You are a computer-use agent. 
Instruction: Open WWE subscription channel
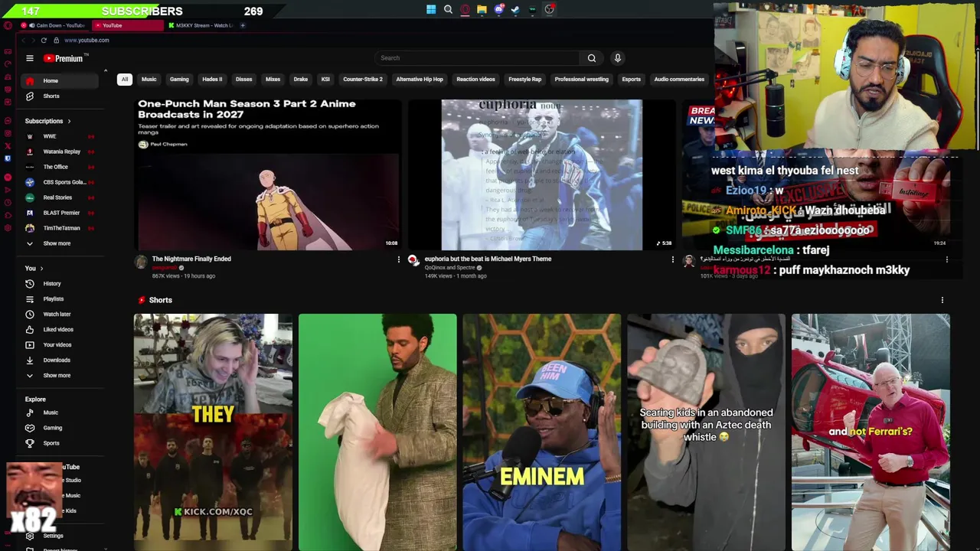coord(60,136)
